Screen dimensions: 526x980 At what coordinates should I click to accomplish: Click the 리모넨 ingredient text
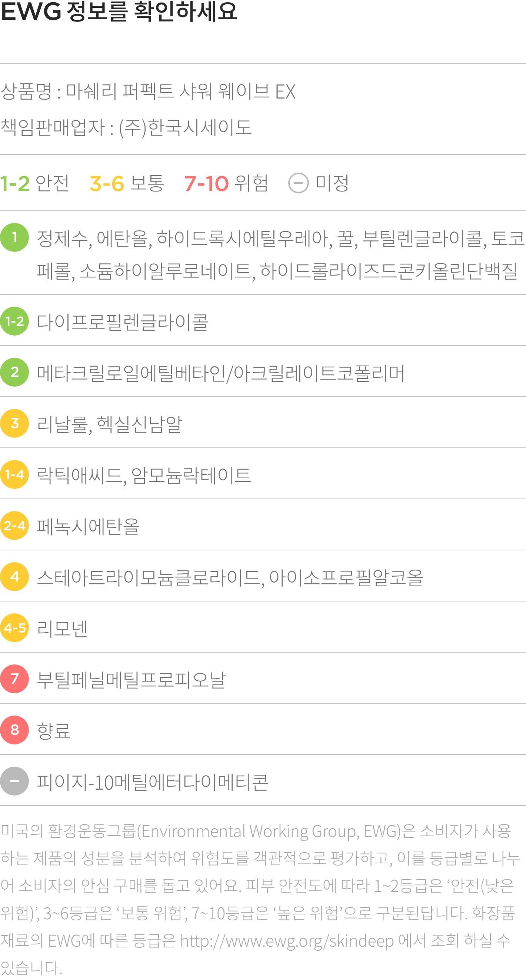63,629
